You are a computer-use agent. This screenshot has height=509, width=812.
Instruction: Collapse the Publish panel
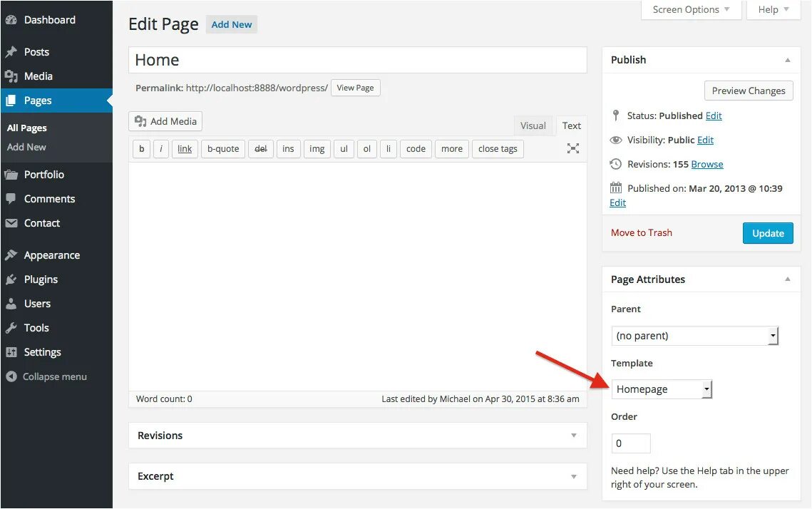coord(788,60)
